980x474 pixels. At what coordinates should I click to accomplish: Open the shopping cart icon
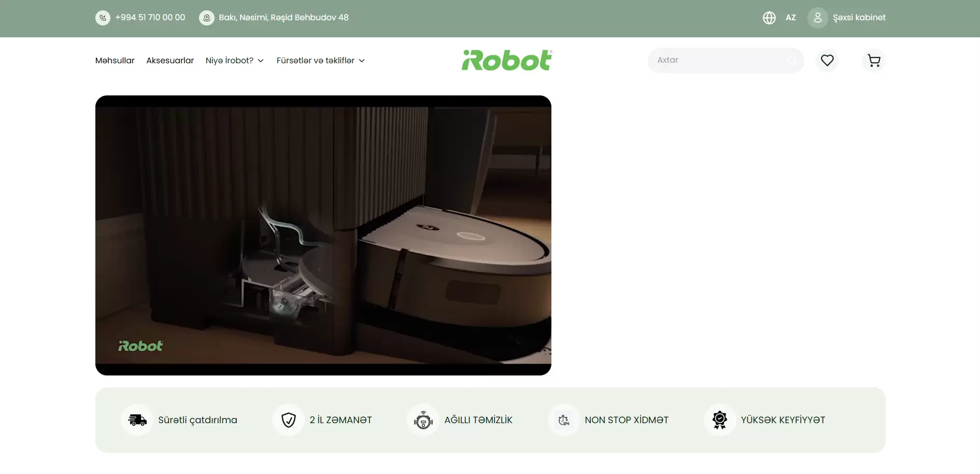(x=874, y=61)
